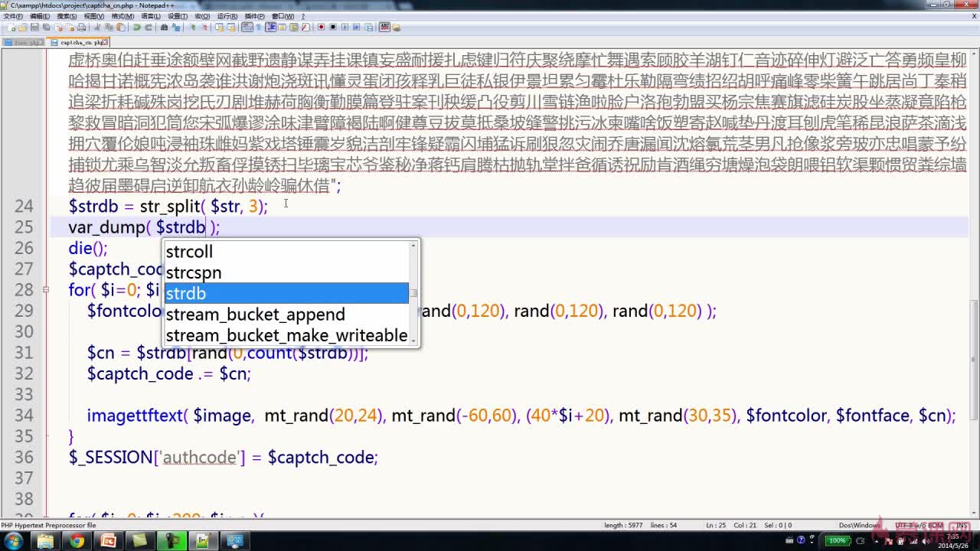Viewport: 980px width, 551px height.
Task: Click the Print toolbar icon
Action: coord(81,27)
